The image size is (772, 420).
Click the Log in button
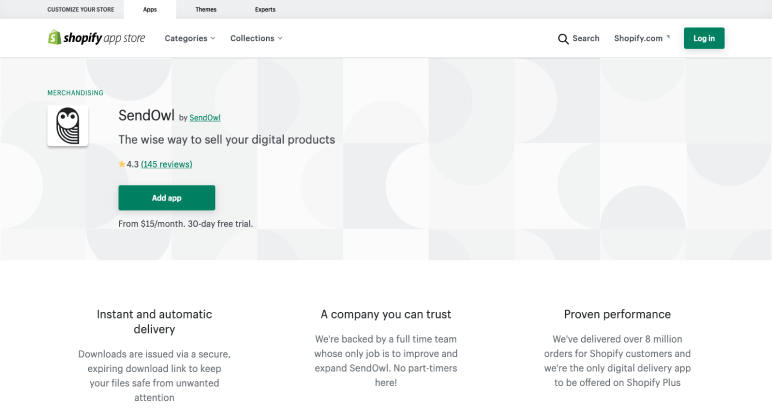[x=704, y=38]
